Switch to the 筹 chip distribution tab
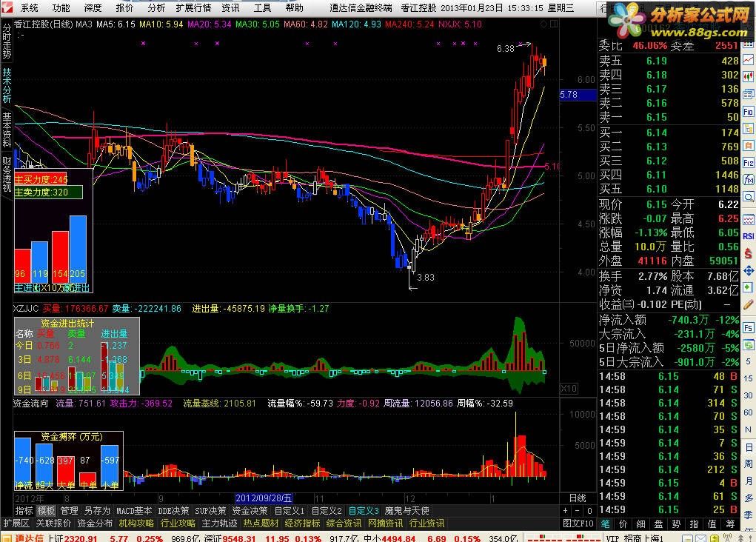756x542 pixels. pyautogui.click(x=730, y=523)
